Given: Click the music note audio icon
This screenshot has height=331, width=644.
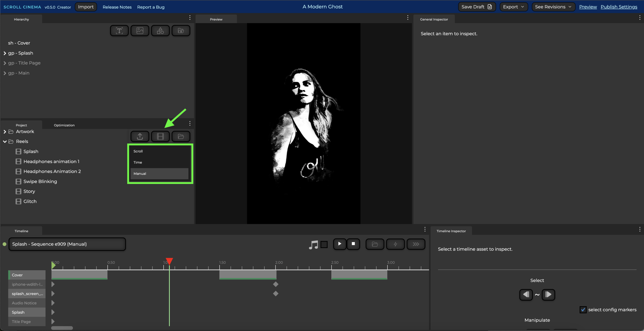Looking at the screenshot, I should pos(313,245).
